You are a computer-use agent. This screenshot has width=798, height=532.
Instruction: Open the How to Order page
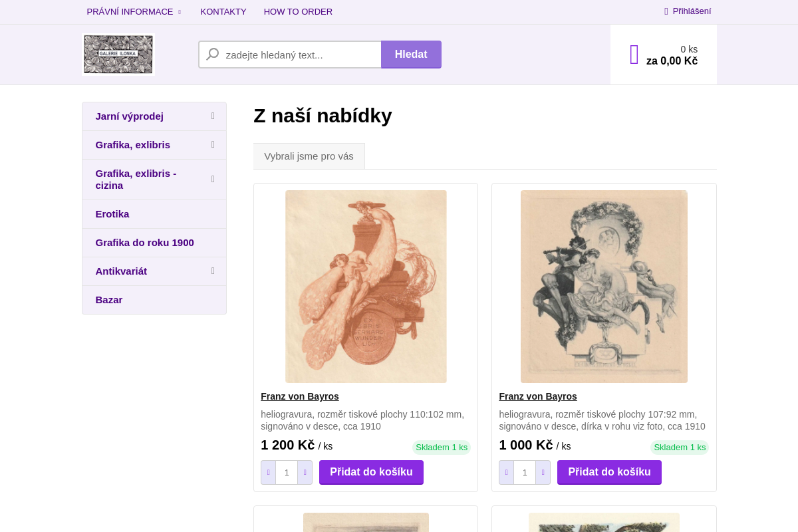[298, 11]
